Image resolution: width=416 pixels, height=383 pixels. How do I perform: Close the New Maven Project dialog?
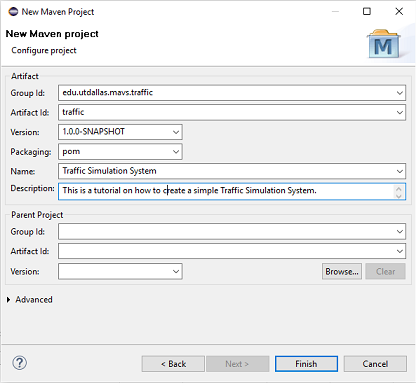399,12
